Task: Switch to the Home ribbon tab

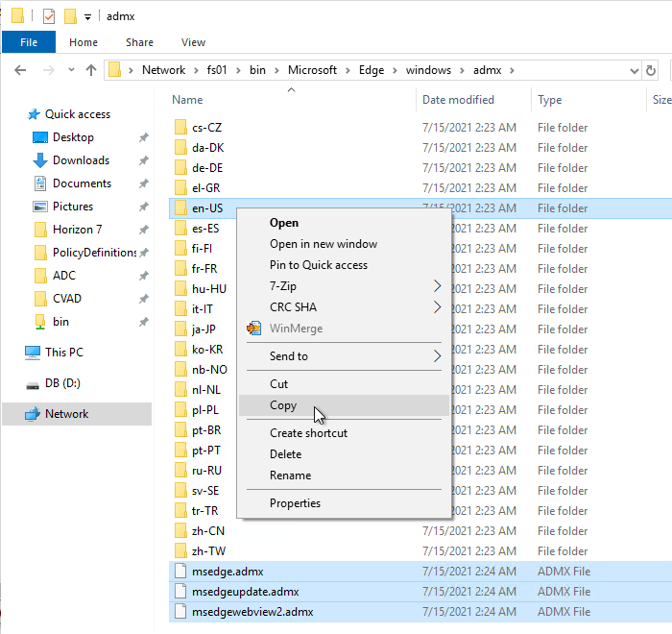Action: click(84, 42)
